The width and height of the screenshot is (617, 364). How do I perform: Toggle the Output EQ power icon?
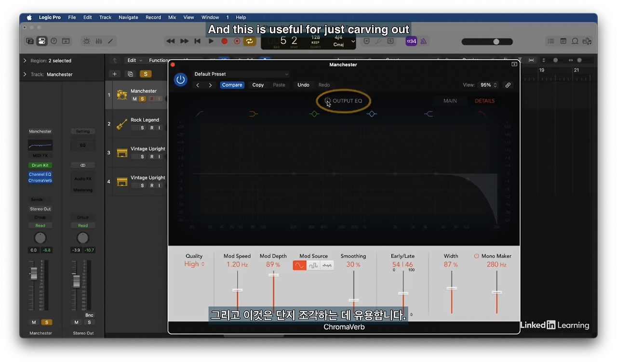pyautogui.click(x=327, y=101)
